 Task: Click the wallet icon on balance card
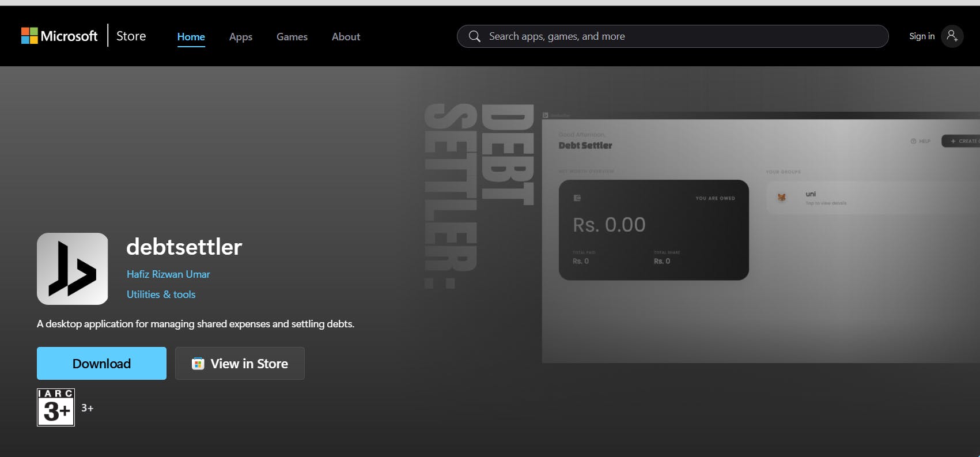click(x=577, y=198)
